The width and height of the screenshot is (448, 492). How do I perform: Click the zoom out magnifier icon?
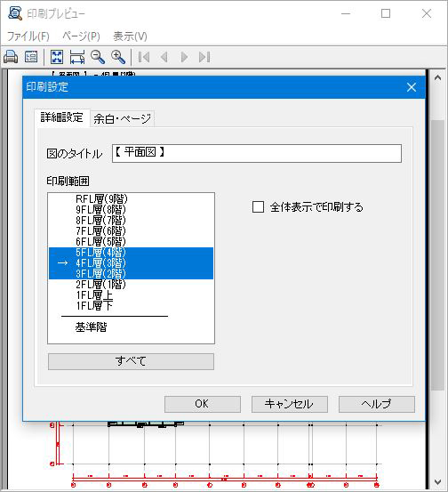98,57
